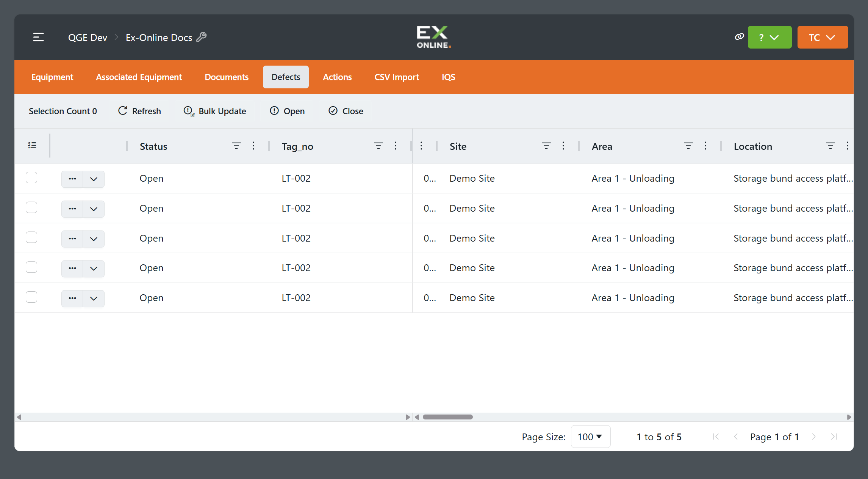Tick the fifth row checkbox

(x=31, y=297)
